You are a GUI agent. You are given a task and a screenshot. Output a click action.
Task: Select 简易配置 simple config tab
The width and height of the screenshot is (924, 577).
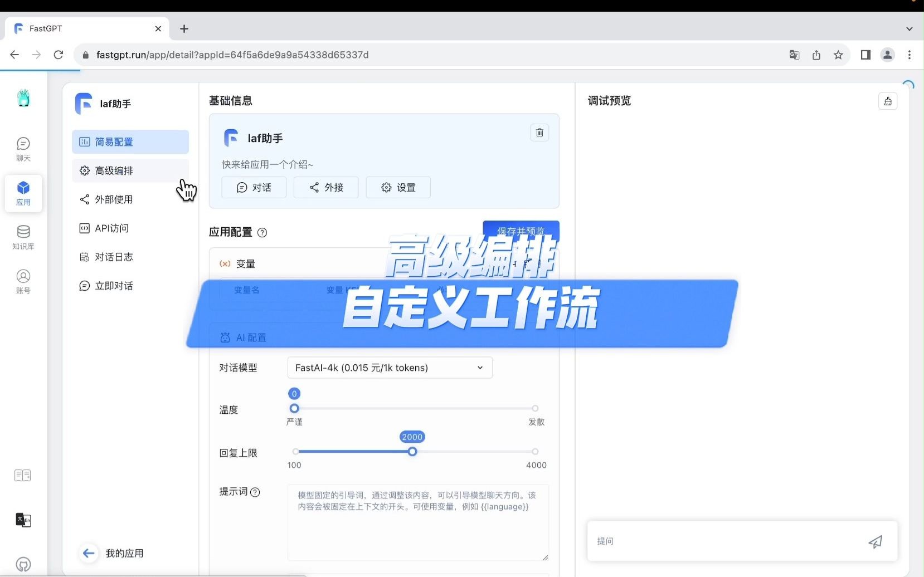(130, 141)
